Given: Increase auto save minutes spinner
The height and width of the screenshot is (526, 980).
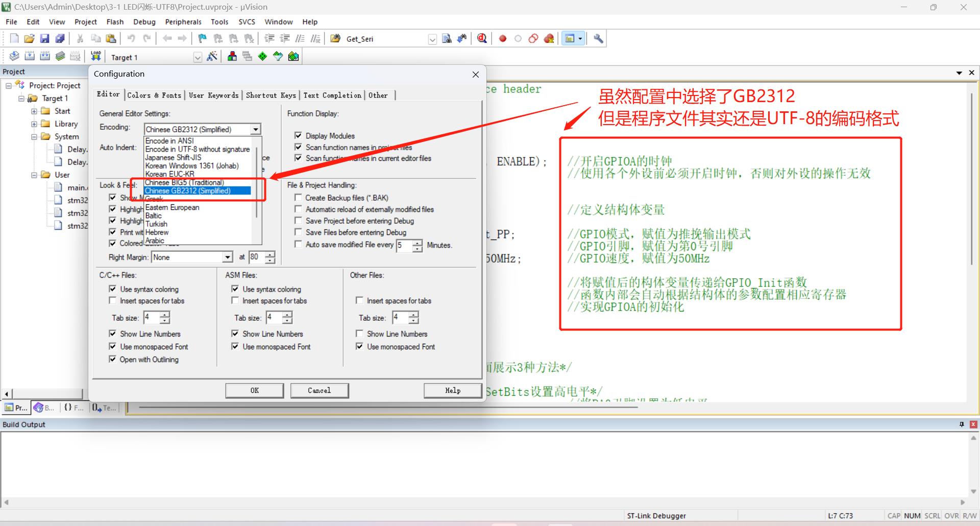Looking at the screenshot, I should point(418,243).
